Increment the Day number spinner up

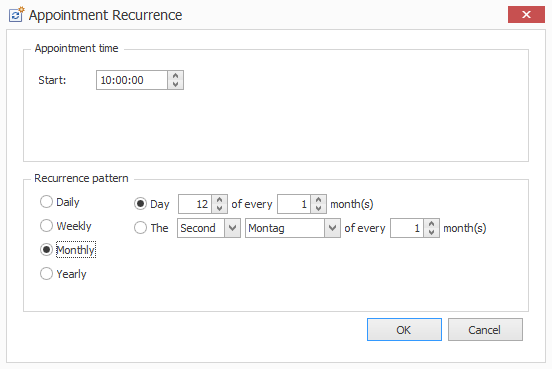[219, 200]
